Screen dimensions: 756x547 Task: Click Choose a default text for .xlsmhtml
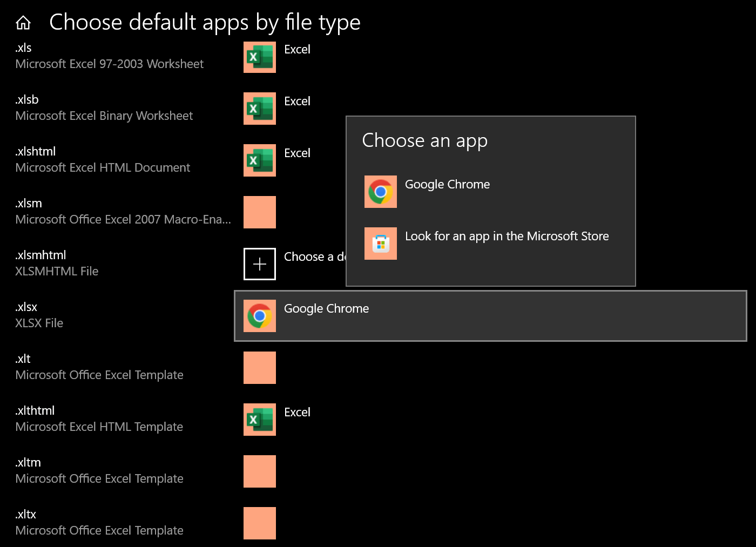(x=315, y=256)
